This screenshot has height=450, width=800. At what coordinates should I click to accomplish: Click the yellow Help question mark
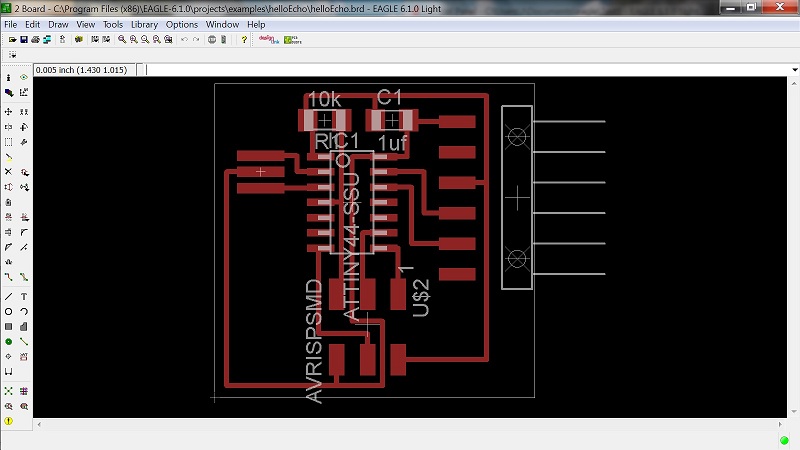pos(244,39)
